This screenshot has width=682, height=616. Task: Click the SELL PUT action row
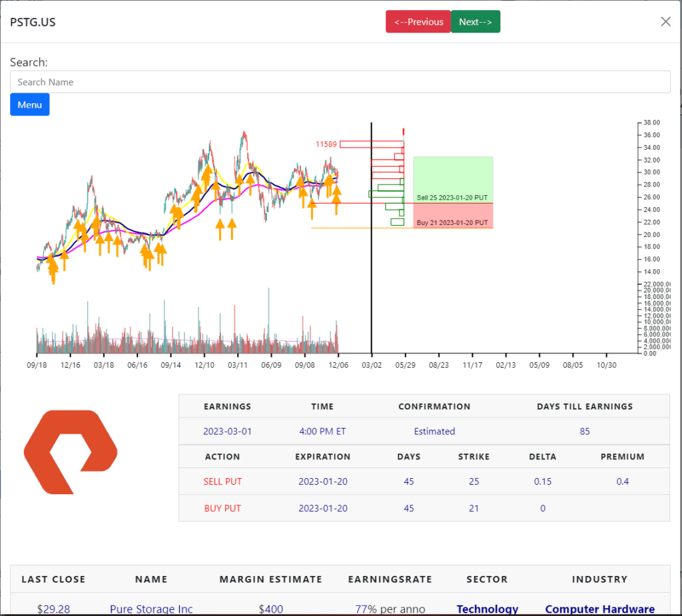pos(424,481)
